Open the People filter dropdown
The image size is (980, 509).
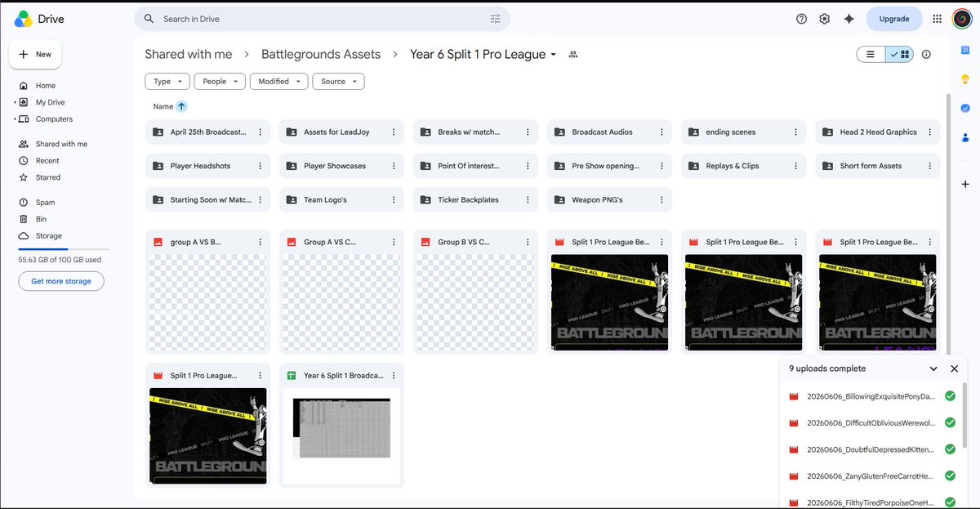[x=220, y=82]
